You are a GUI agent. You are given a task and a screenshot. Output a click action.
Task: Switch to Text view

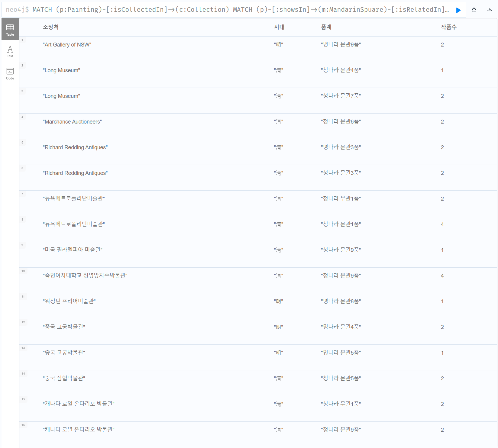tap(10, 51)
